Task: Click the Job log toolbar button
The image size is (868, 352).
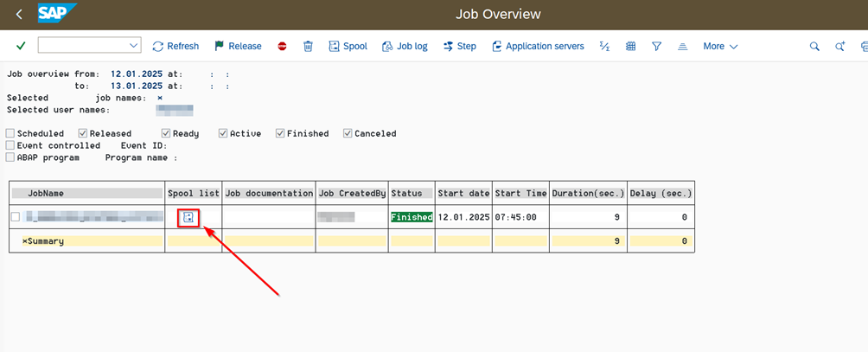Action: coord(405,46)
